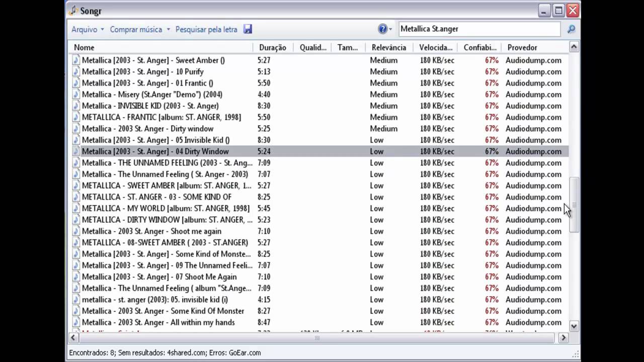Sort by Nome column header
Viewport: 644px width, 362px height.
coord(160,47)
